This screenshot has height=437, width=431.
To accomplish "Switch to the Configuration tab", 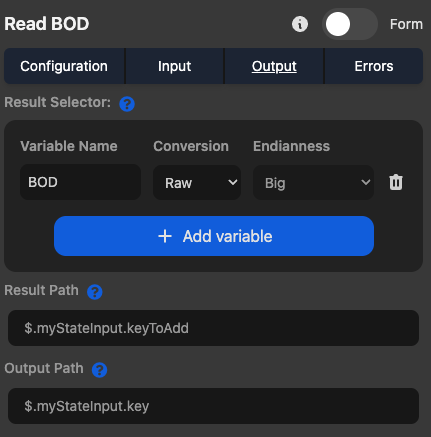I will click(x=64, y=66).
